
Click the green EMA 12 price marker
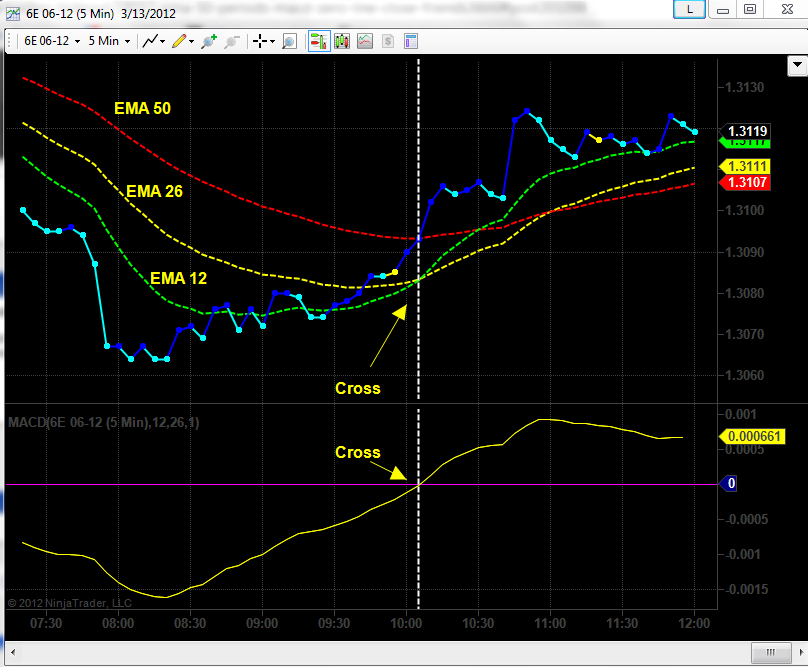click(745, 143)
